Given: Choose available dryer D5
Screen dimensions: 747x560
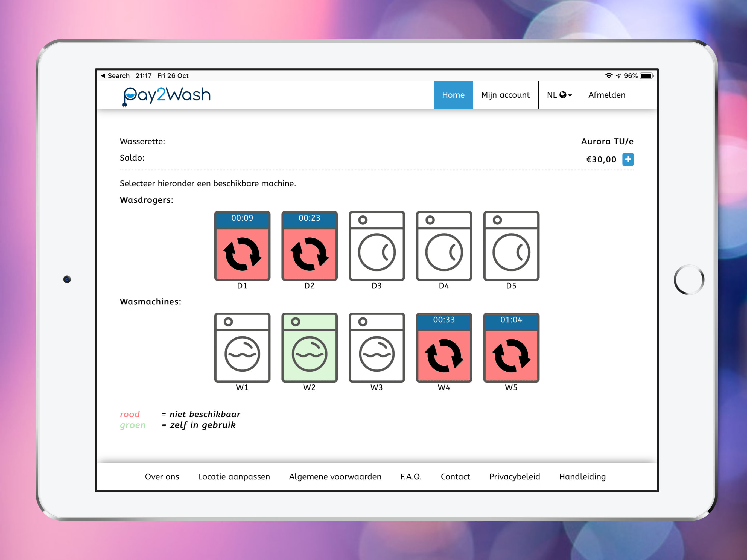Looking at the screenshot, I should click(x=511, y=246).
